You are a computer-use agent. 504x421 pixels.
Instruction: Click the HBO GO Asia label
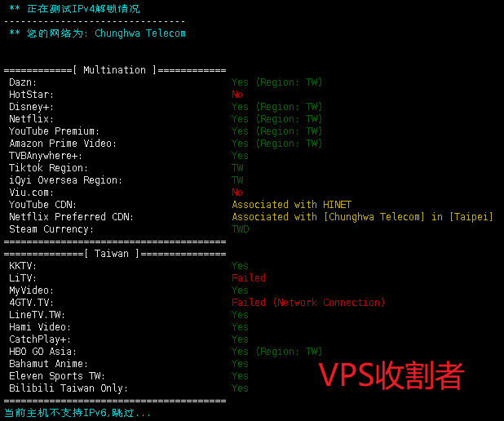46,352
